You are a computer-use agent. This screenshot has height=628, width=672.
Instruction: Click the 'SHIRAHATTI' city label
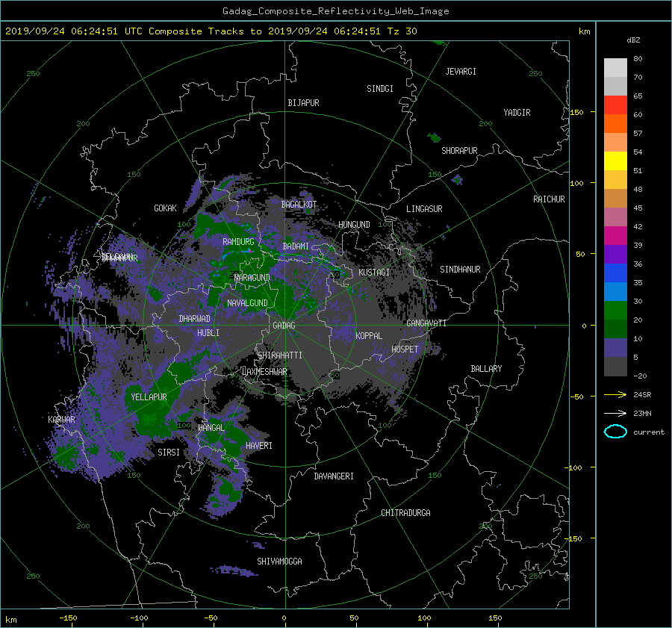coord(280,355)
